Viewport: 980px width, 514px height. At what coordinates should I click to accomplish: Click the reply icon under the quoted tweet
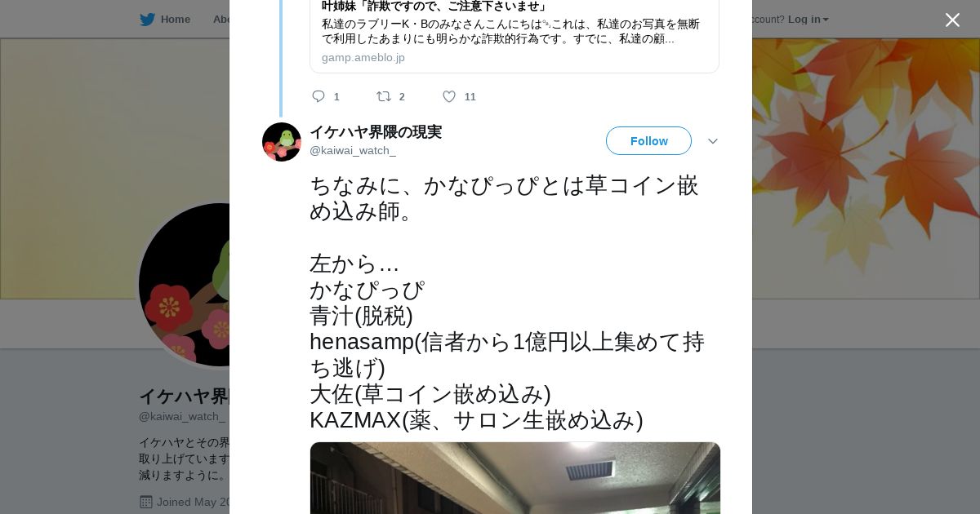(318, 96)
